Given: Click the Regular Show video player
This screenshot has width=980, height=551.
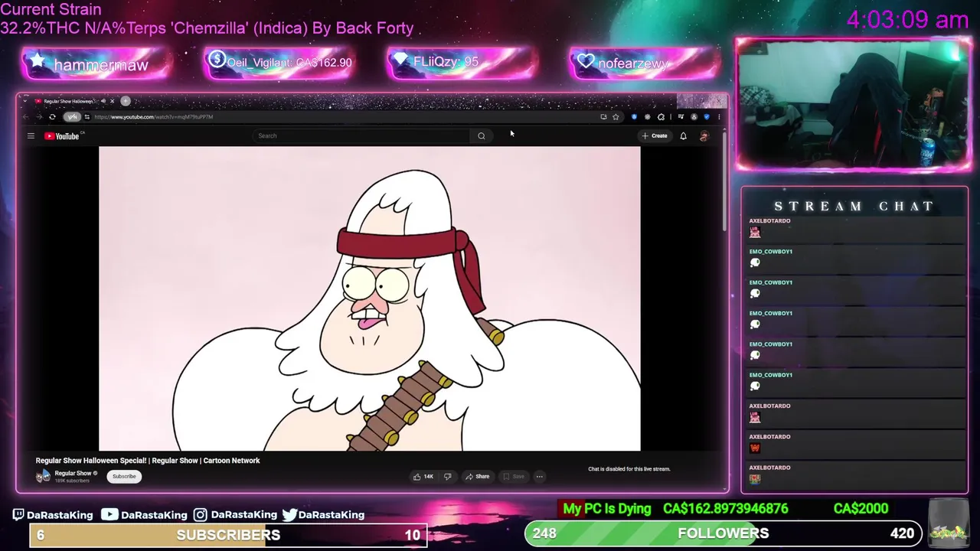Looking at the screenshot, I should [x=370, y=298].
